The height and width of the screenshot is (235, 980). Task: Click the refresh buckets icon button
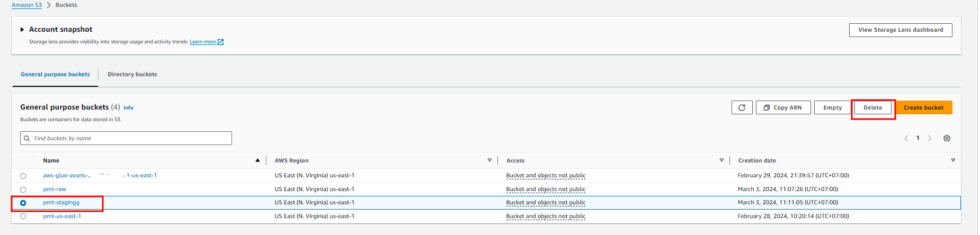coord(742,107)
